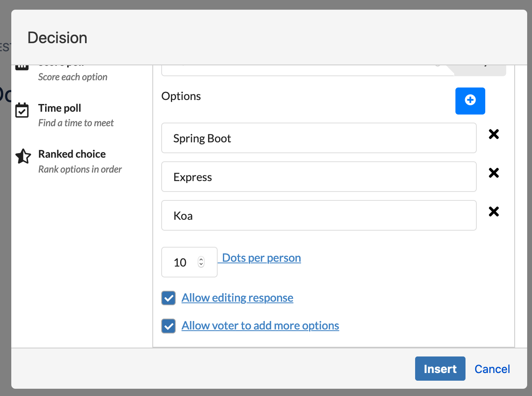Click the blue plus button to add option

click(x=470, y=101)
